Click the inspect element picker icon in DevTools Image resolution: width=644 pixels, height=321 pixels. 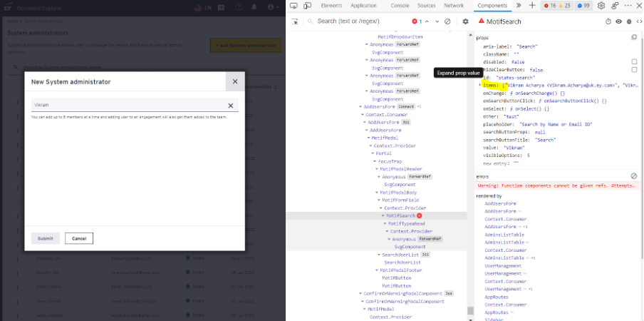click(294, 6)
